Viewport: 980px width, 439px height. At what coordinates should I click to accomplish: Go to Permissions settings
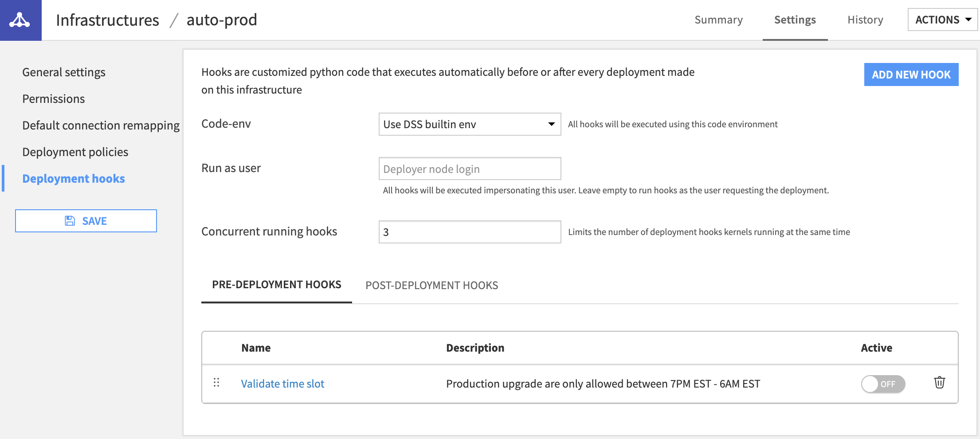54,99
